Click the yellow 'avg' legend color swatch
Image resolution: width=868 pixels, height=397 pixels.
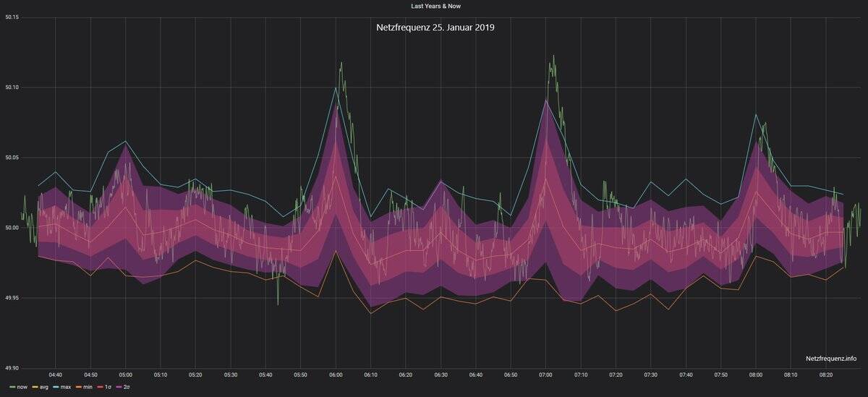[x=34, y=388]
